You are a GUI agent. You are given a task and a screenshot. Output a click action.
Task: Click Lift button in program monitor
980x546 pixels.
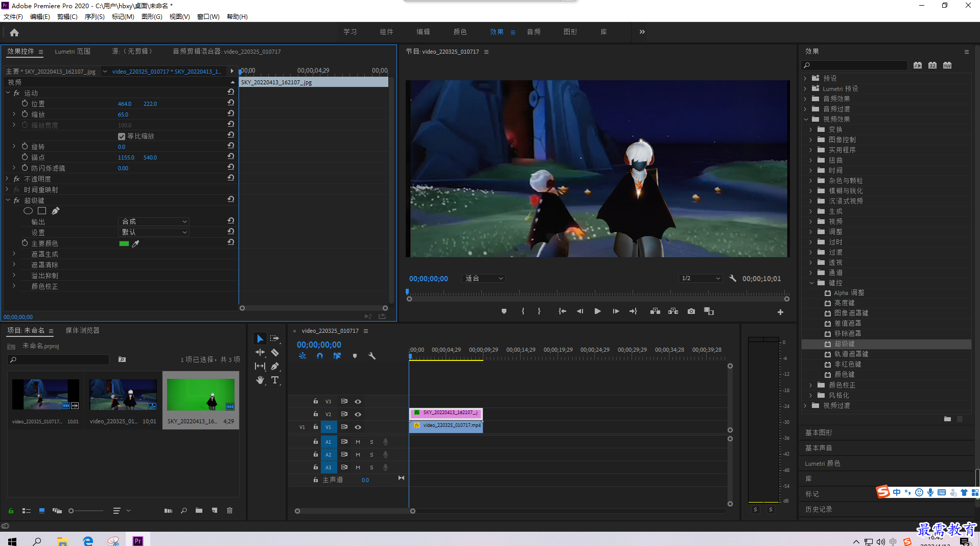655,311
